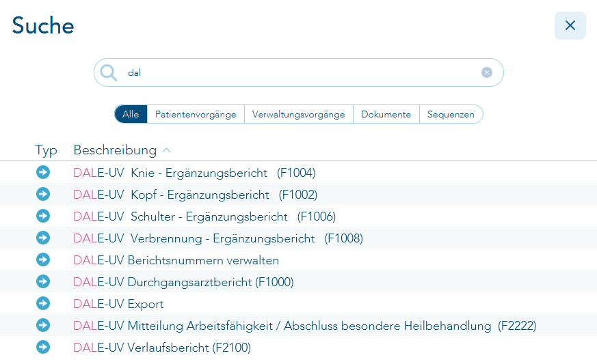Switch to the Patientenvorgänge filter
The image size is (597, 364).
(x=196, y=114)
